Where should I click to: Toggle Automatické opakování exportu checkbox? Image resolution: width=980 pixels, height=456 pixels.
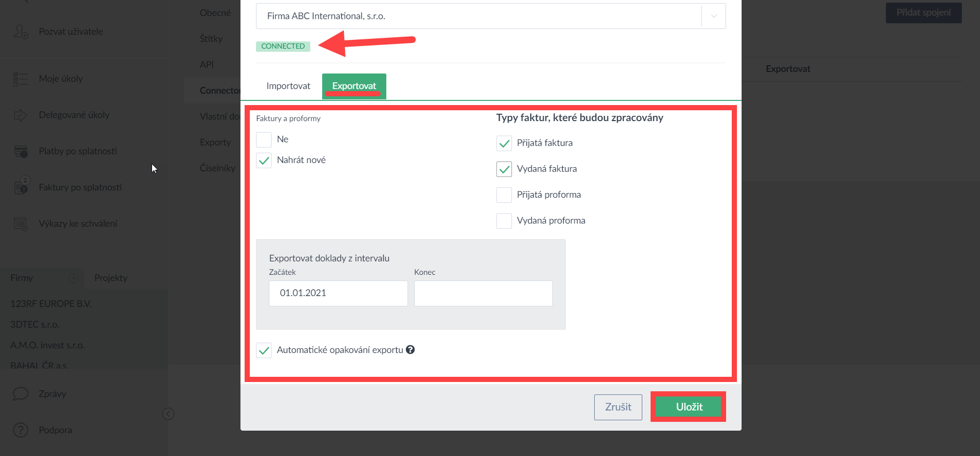(x=264, y=350)
